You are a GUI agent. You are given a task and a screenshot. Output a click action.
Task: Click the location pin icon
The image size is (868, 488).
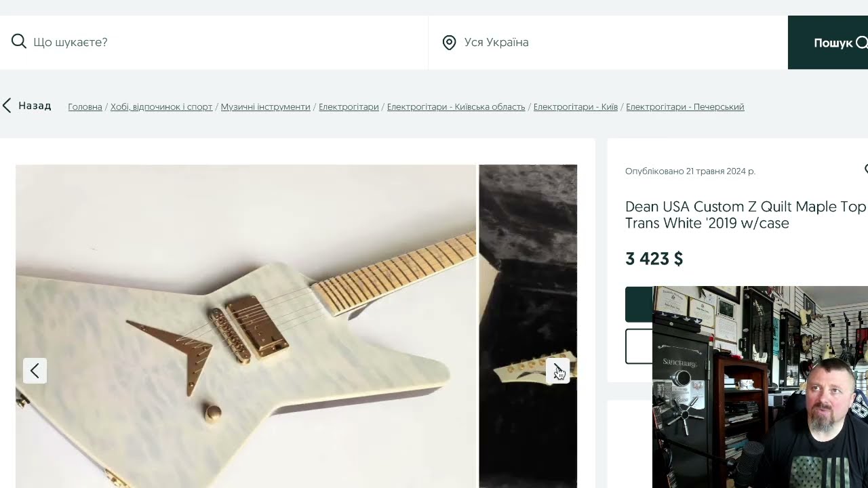(449, 43)
